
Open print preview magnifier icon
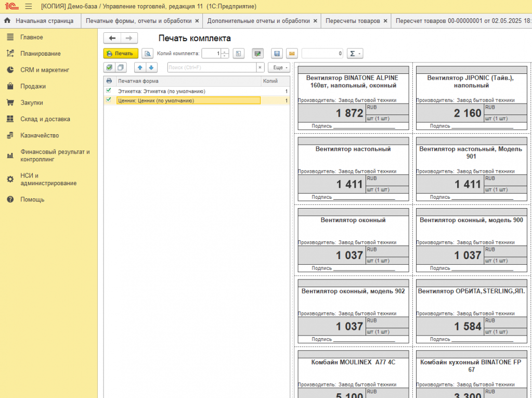tap(147, 53)
